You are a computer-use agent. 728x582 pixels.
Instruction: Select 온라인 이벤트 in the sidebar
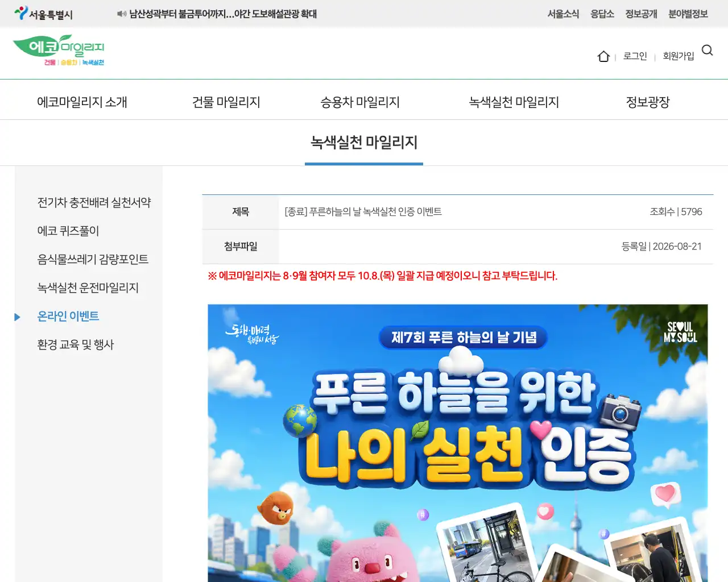(x=68, y=316)
